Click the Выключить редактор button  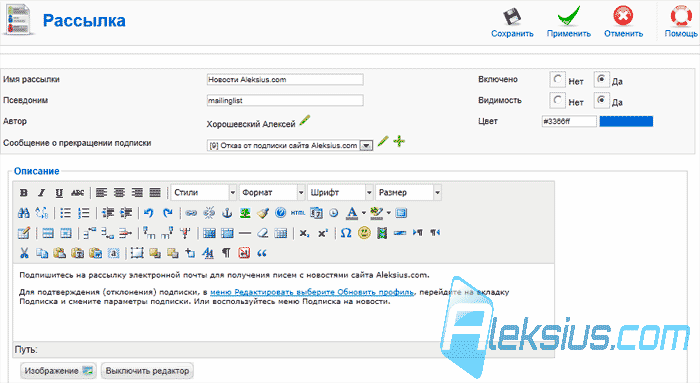point(147,371)
